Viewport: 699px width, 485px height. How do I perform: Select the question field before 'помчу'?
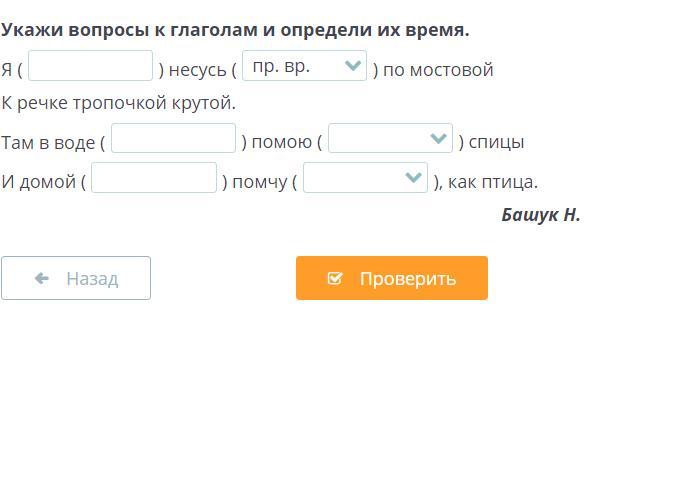pos(154,179)
